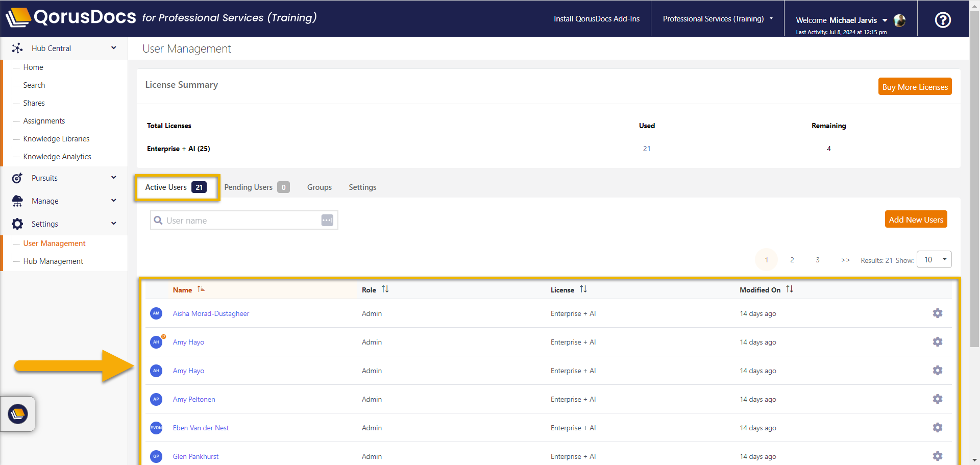Switch to Groups tab

(320, 187)
